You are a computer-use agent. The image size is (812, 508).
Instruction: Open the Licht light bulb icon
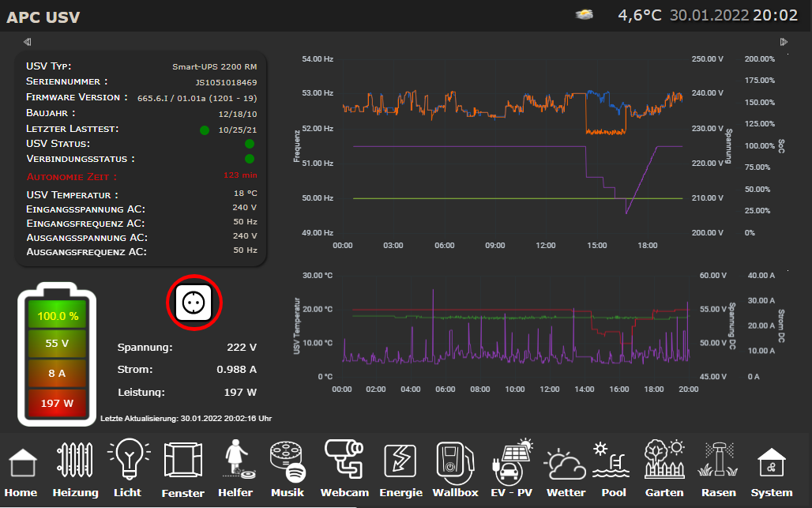(x=129, y=459)
